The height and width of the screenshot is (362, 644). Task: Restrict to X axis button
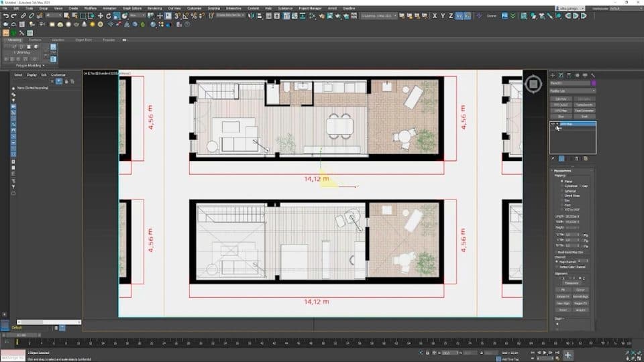(435, 16)
